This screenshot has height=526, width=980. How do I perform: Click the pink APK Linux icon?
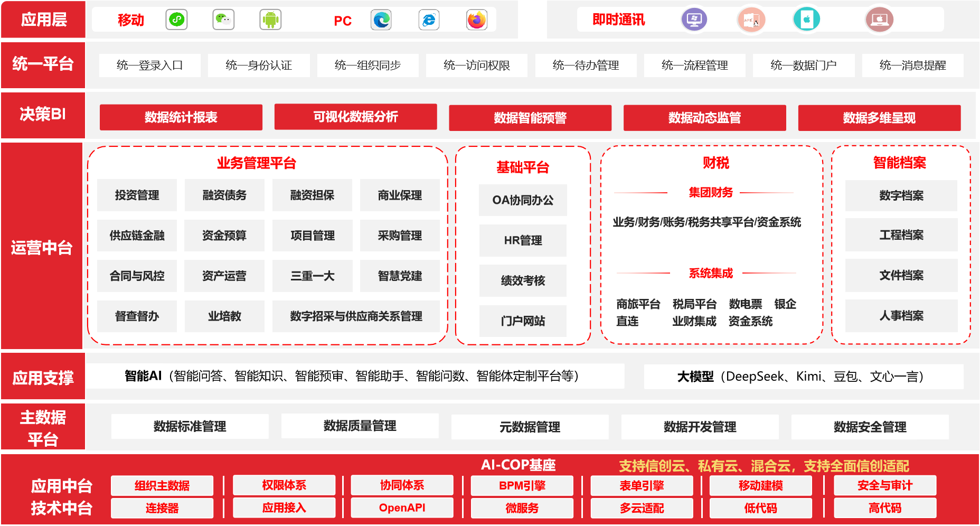(x=751, y=20)
